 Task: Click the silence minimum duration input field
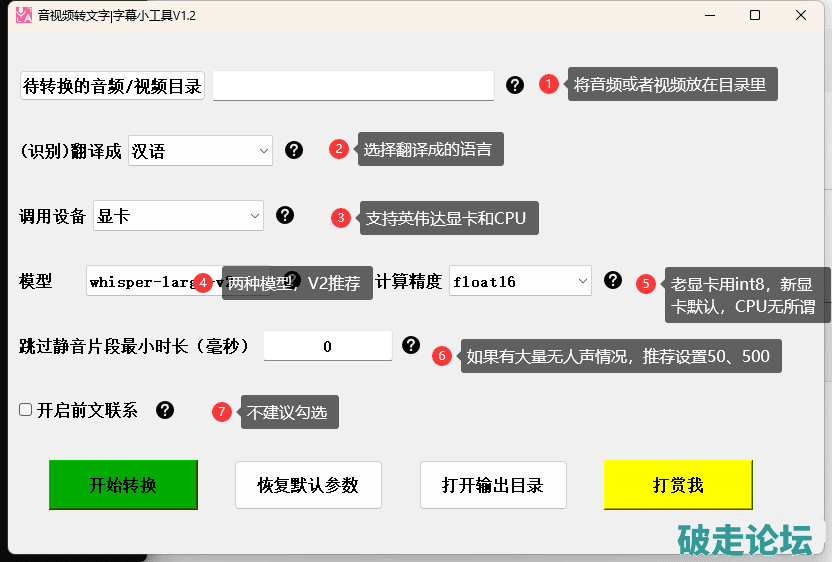pyautogui.click(x=327, y=346)
